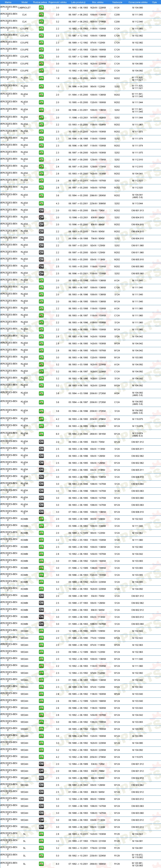Click PB icon in KLASA C 4.3 row
161x868 pixels.
(x=41, y=203)
